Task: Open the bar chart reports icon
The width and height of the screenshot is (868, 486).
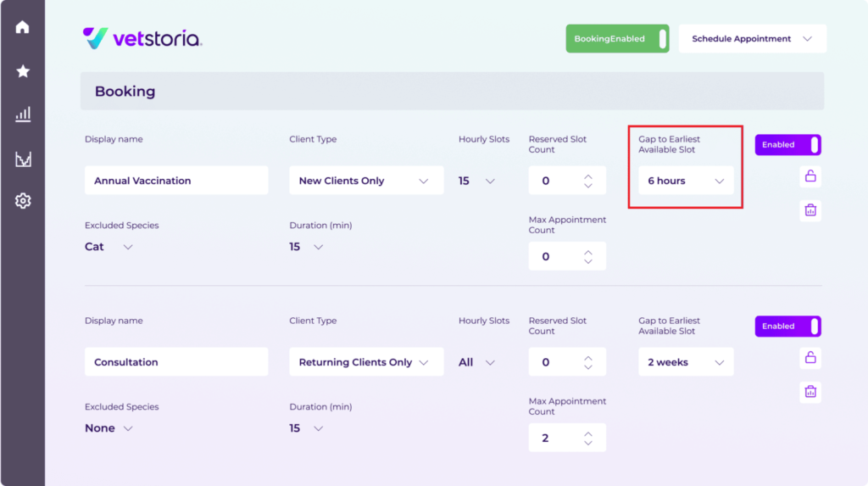Action: [x=23, y=115]
